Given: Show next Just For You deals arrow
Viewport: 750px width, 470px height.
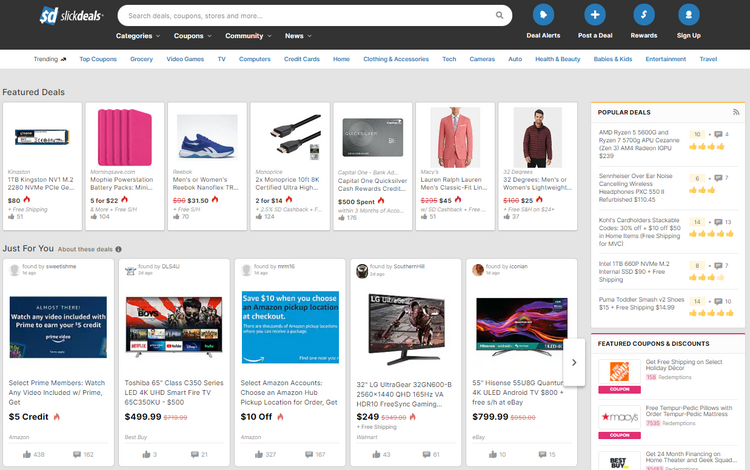Looking at the screenshot, I should click(x=574, y=362).
